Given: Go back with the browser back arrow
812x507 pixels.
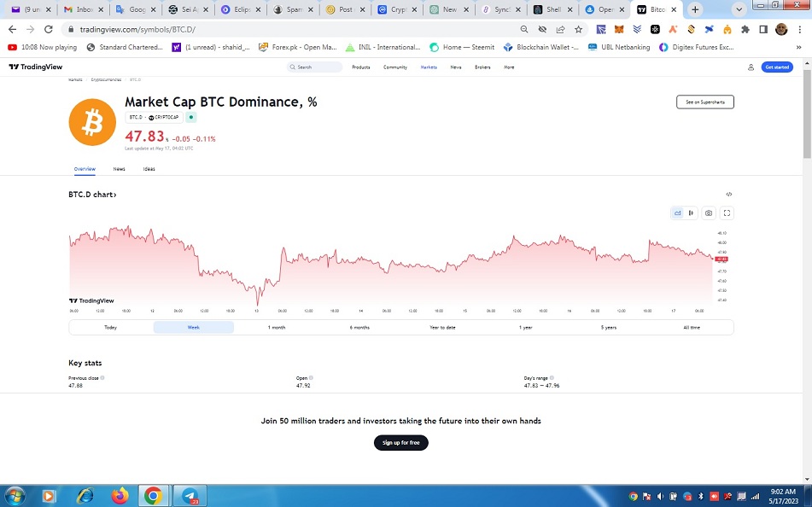Looking at the screenshot, I should coord(13,30).
